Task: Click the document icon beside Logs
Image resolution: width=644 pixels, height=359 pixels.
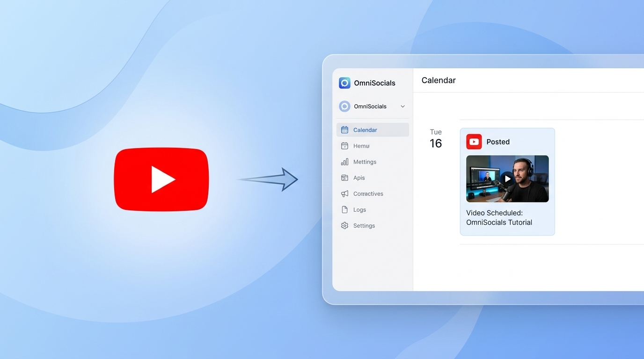Action: (x=344, y=209)
